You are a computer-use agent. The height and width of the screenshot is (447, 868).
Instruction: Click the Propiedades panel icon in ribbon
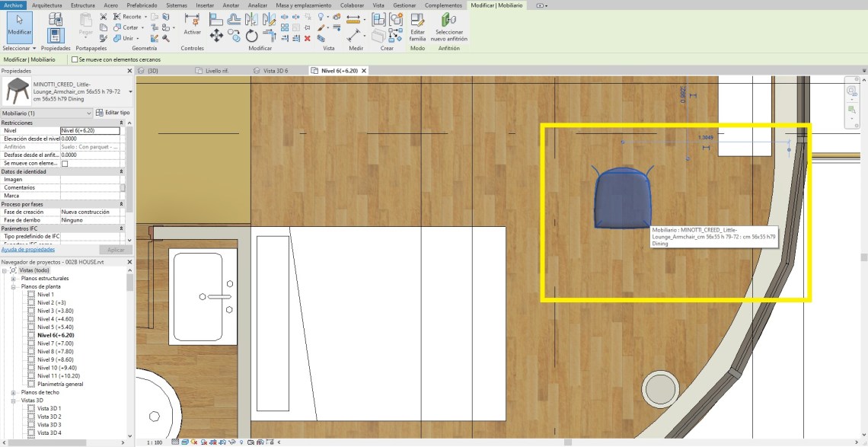[x=56, y=34]
